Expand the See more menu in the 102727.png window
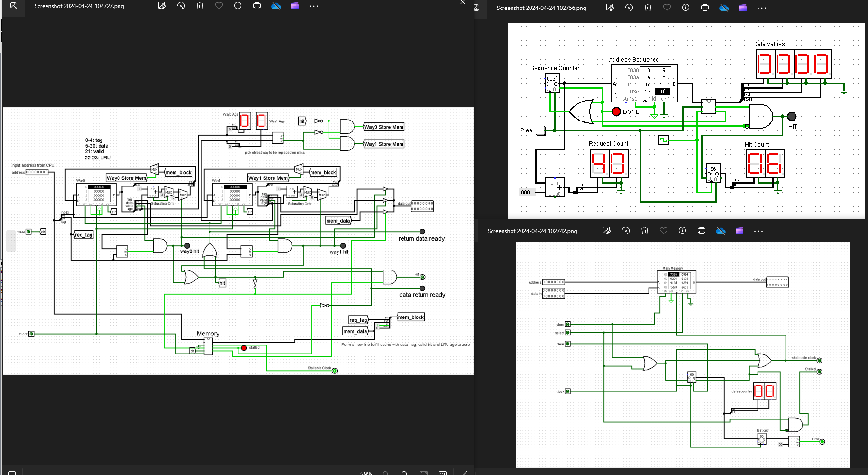868x475 pixels. coord(314,6)
